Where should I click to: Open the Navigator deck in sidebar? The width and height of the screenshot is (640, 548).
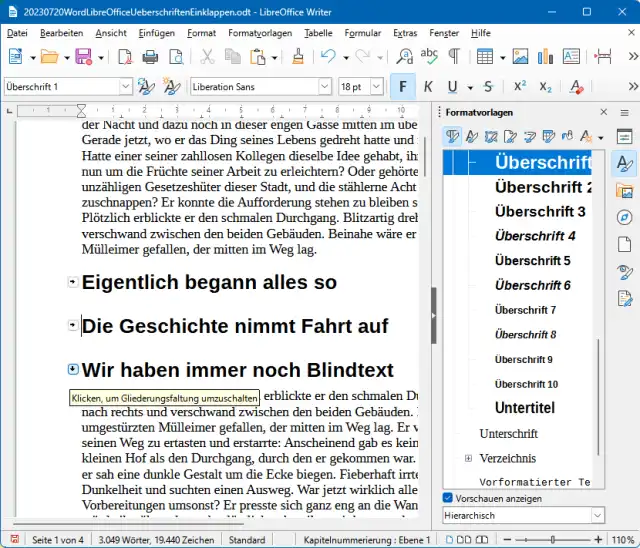click(625, 217)
